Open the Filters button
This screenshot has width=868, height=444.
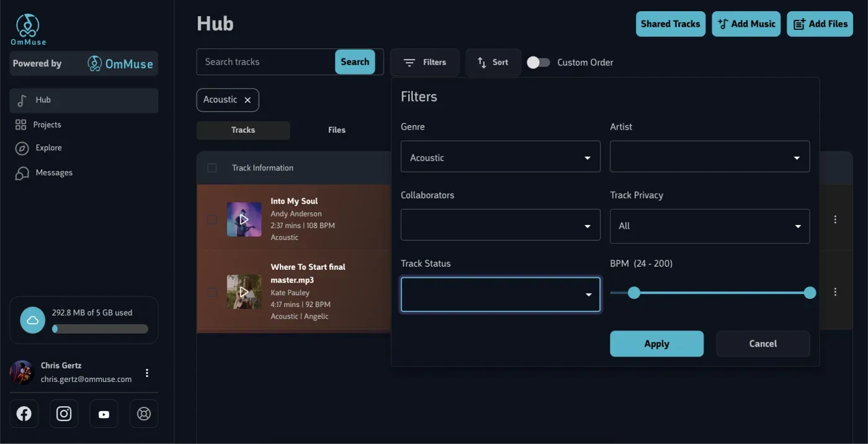click(425, 63)
